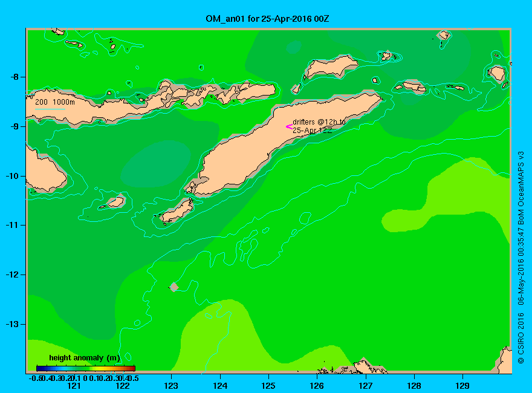Click the vertical "BoM OceanMAPS v3" text
The width and height of the screenshot is (532, 393).
pyautogui.click(x=521, y=188)
